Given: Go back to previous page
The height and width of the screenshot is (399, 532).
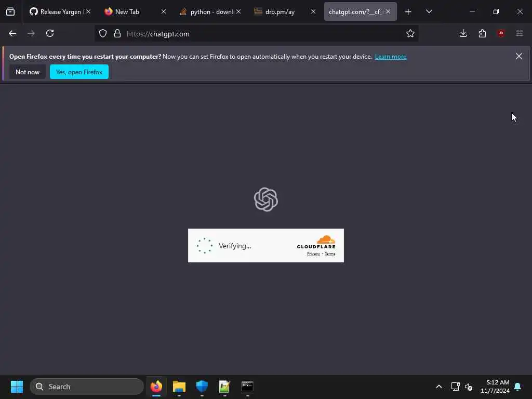Looking at the screenshot, I should [12, 34].
